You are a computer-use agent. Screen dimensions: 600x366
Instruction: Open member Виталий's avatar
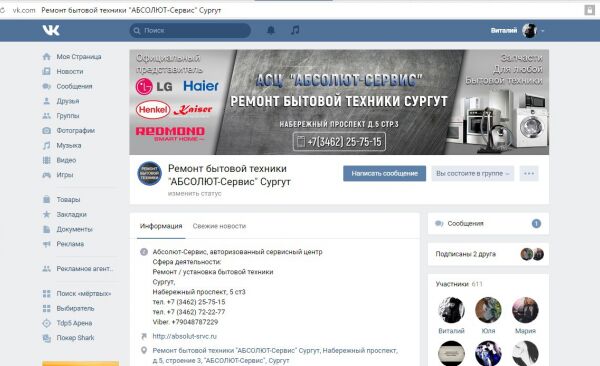pos(452,310)
